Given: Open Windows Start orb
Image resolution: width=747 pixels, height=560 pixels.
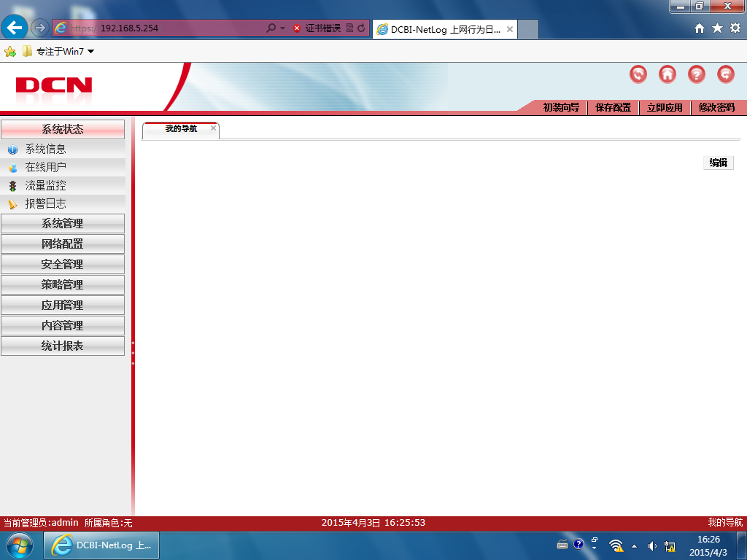Looking at the screenshot, I should tap(19, 545).
